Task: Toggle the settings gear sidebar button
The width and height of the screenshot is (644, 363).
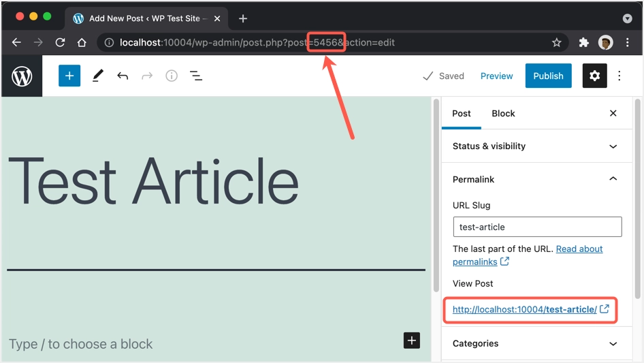Action: [594, 76]
